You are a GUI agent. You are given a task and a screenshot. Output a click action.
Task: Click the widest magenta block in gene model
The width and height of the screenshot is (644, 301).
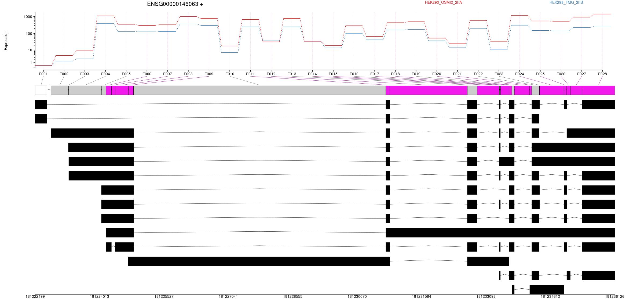tap(429, 90)
